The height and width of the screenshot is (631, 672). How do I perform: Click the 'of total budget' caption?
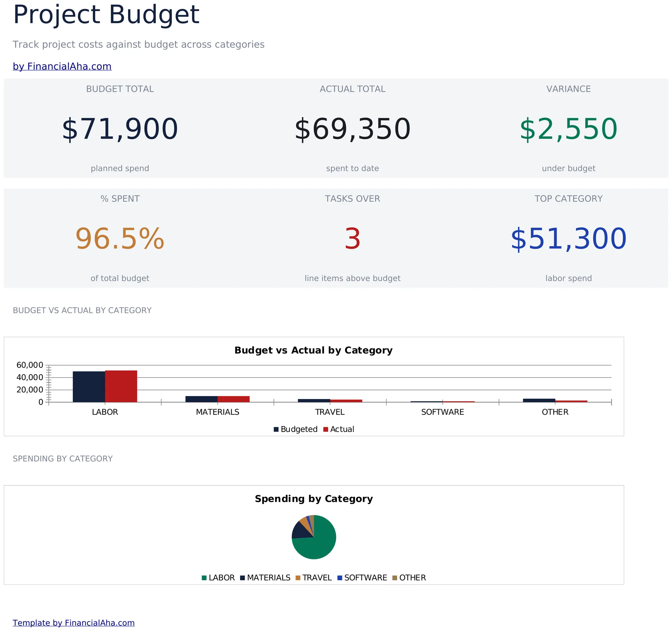click(120, 278)
